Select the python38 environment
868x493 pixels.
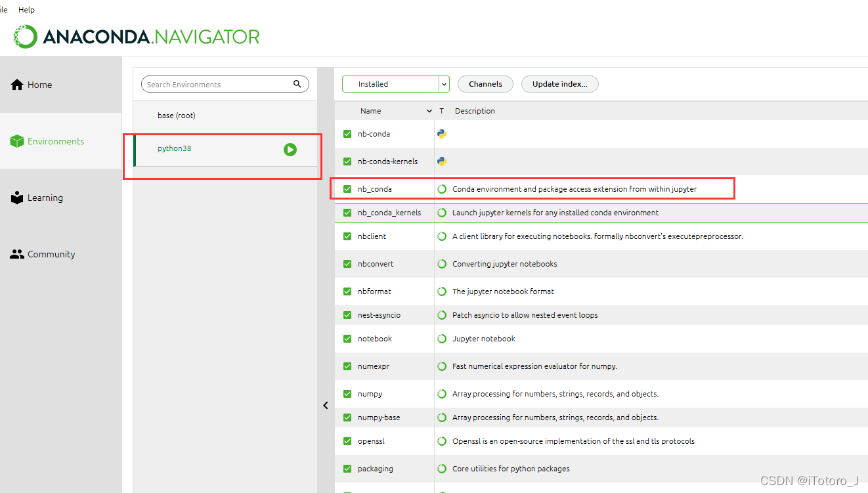click(x=225, y=150)
